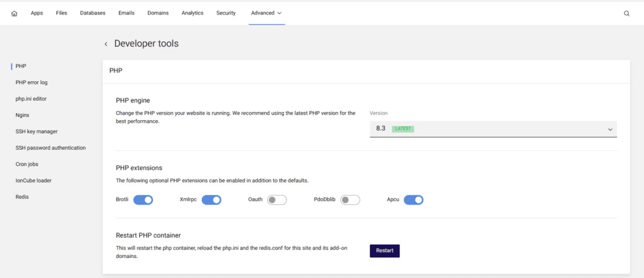The image size is (644, 278).
Task: Select Redis in the sidebar
Action: click(x=22, y=197)
